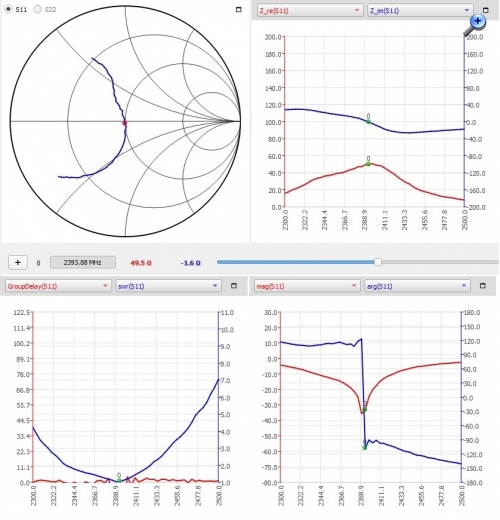This screenshot has width=500, height=520.
Task: Click marker 0 on the Z_im trace
Action: coord(368,122)
